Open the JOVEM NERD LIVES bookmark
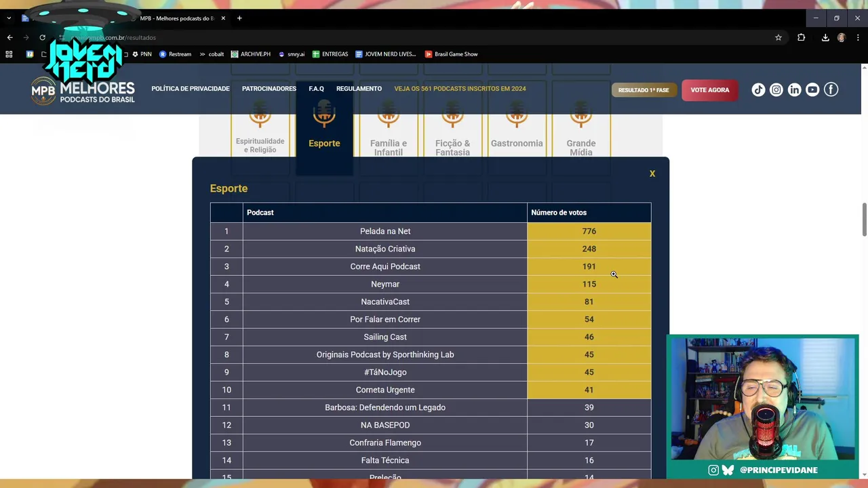868x488 pixels. tap(386, 54)
